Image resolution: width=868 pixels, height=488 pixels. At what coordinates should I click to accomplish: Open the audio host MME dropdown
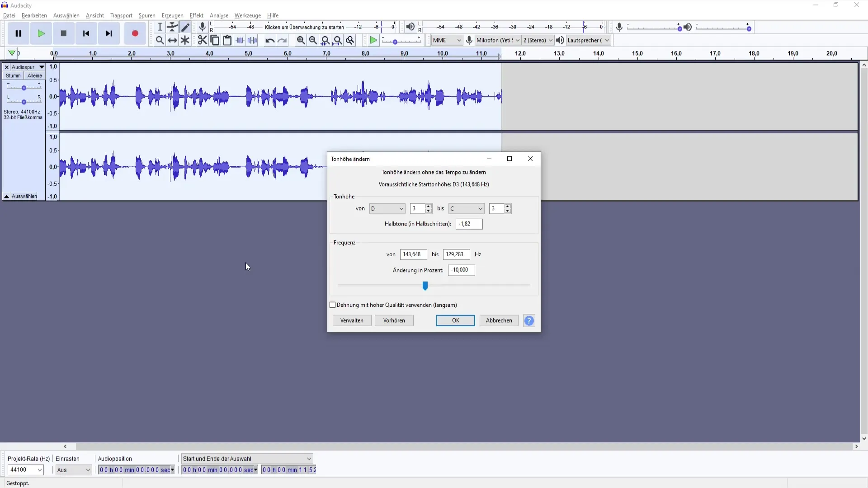(447, 40)
